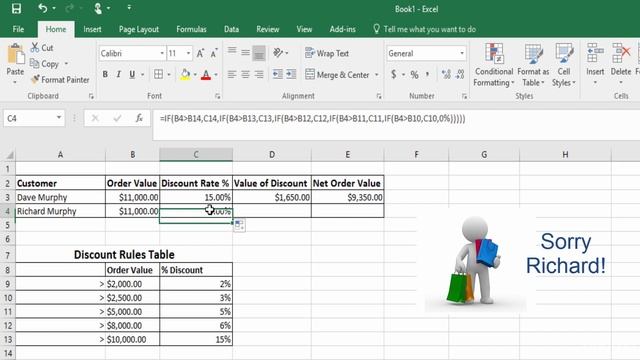This screenshot has height=360, width=640.
Task: Copy the selection
Action: click(x=45, y=64)
